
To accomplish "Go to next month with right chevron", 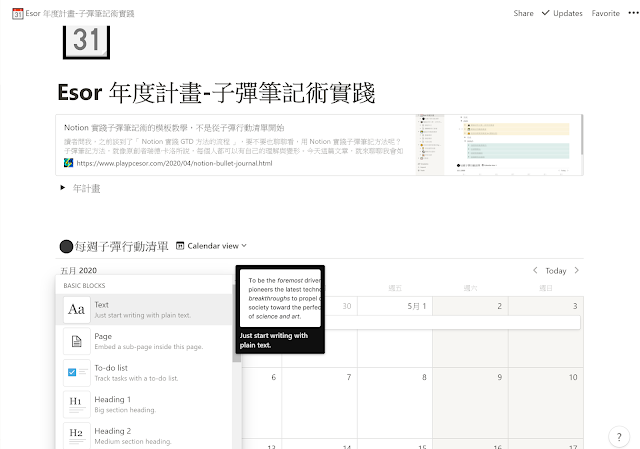I will coord(576,270).
